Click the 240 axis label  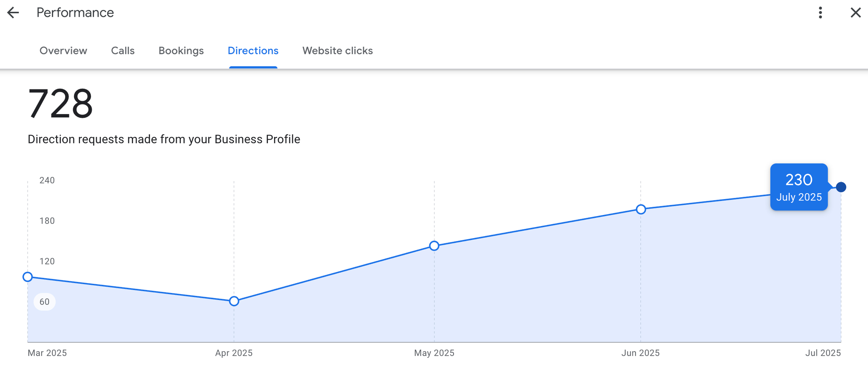(x=47, y=180)
